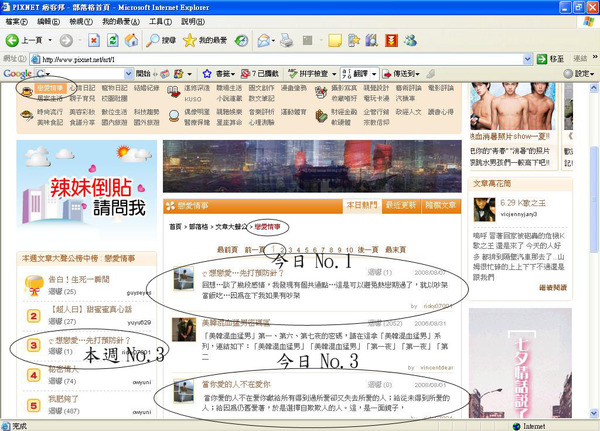Go to the Home page icon

pos(131,40)
